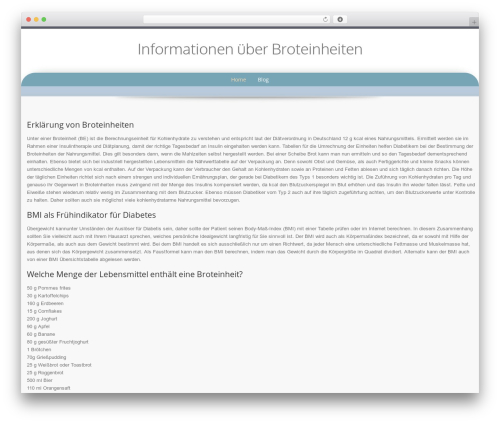Viewport: 500px width, 423px height.
Task: Click list entry '70g Grießpudding'
Action: coord(46,357)
